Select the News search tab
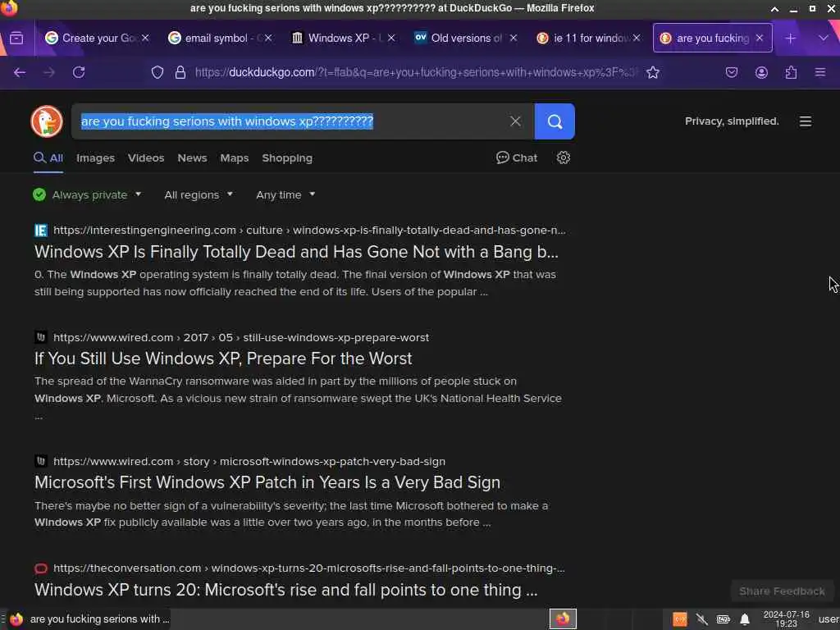840x630 pixels. [192, 158]
